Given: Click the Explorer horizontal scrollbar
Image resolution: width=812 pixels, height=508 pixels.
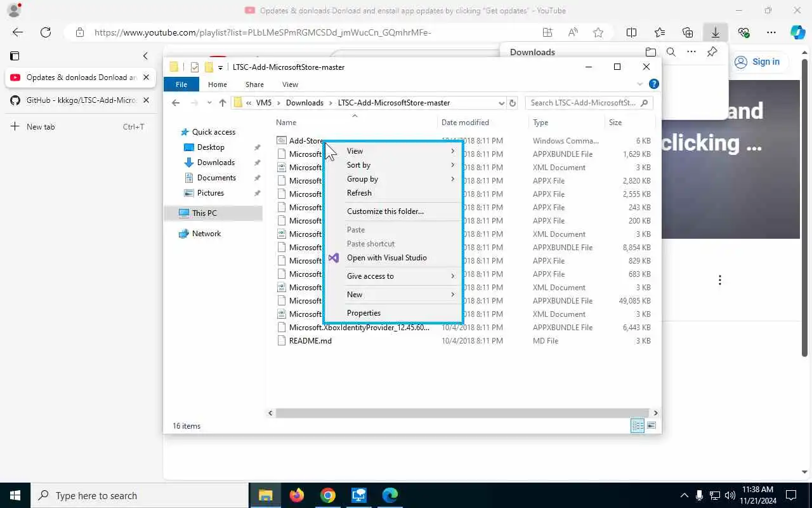Looking at the screenshot, I should (462, 413).
